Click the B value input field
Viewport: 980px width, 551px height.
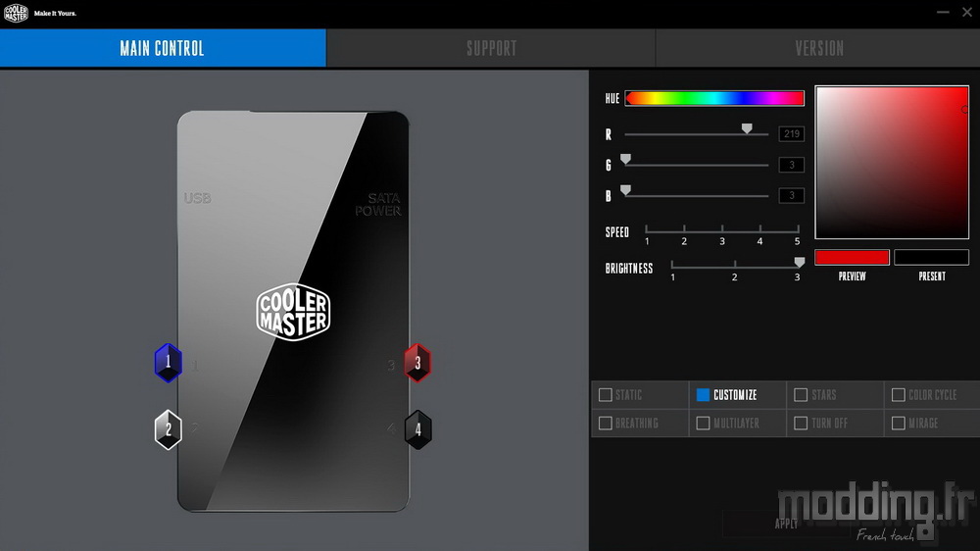pos(791,195)
